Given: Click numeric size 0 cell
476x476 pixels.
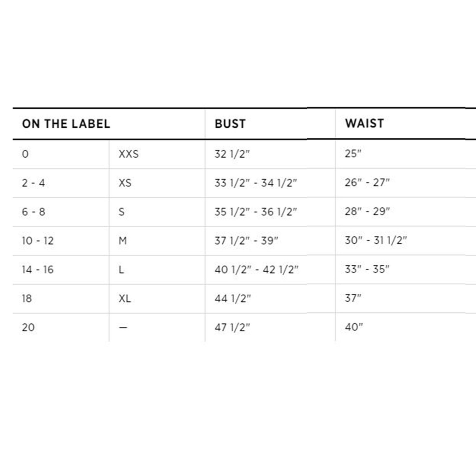Looking at the screenshot, I should coord(25,154).
